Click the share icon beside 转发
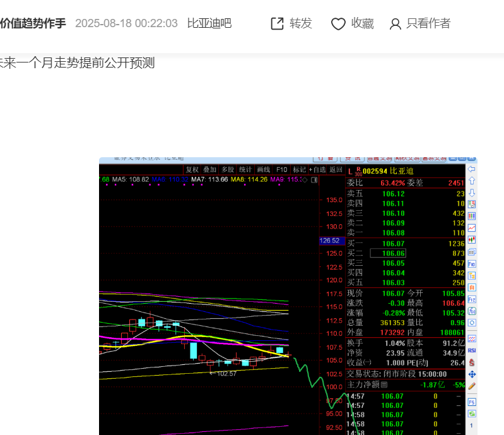The height and width of the screenshot is (435, 504). [x=277, y=23]
